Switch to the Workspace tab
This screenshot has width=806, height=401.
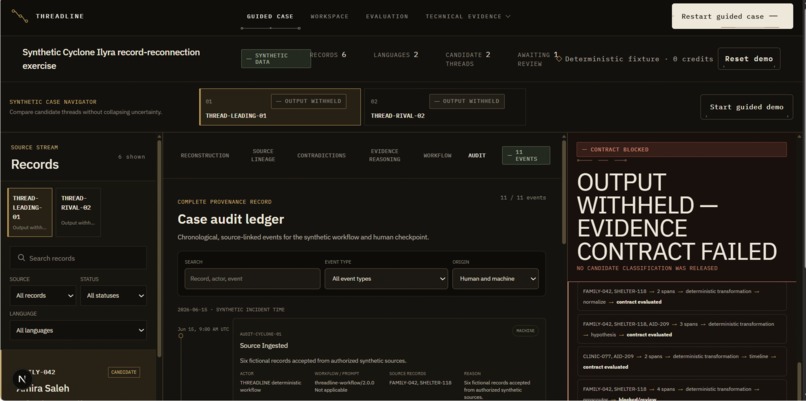pyautogui.click(x=329, y=16)
